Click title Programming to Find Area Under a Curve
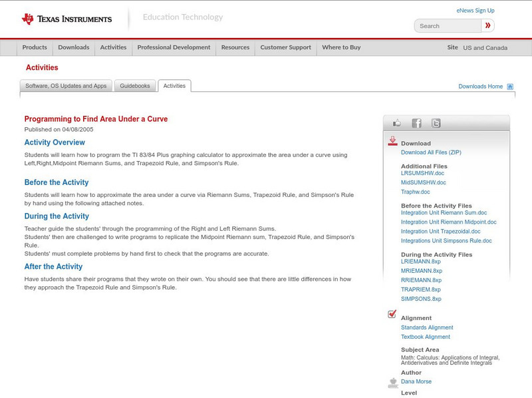This screenshot has height=398, width=532. tap(96, 119)
